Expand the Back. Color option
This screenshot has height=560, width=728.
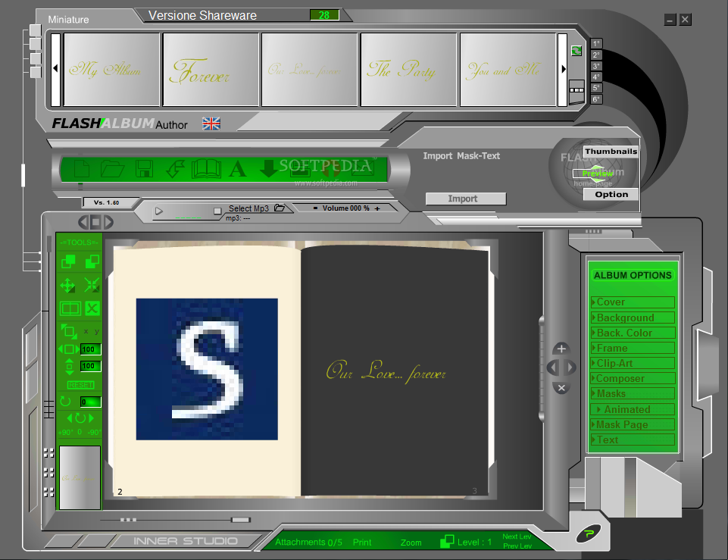(633, 333)
